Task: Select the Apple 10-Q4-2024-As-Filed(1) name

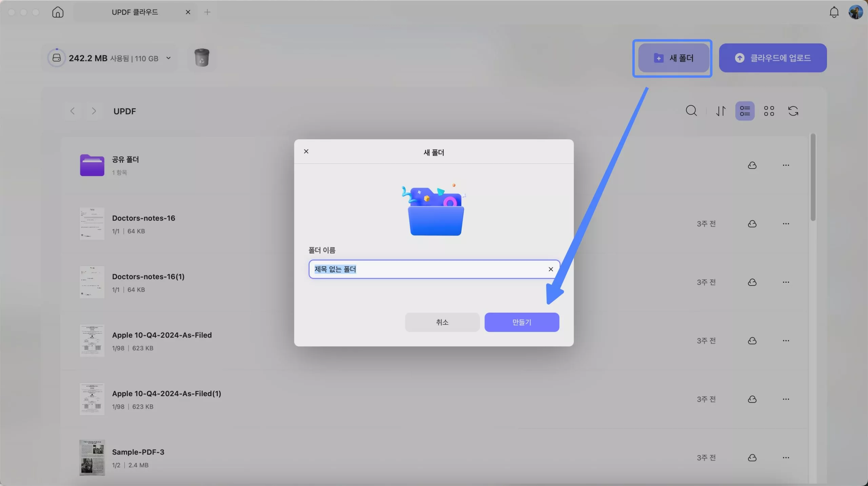Action: pyautogui.click(x=166, y=394)
